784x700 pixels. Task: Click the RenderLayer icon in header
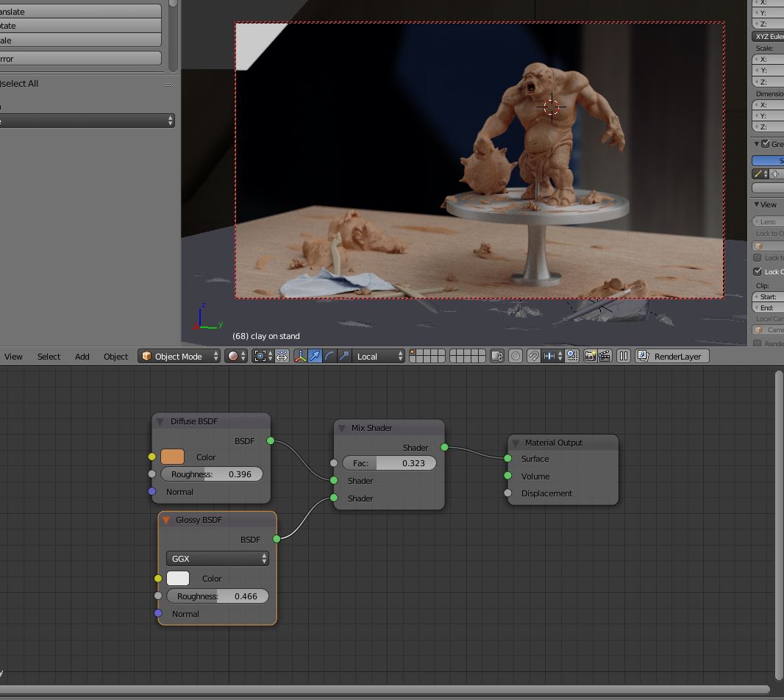pos(643,356)
